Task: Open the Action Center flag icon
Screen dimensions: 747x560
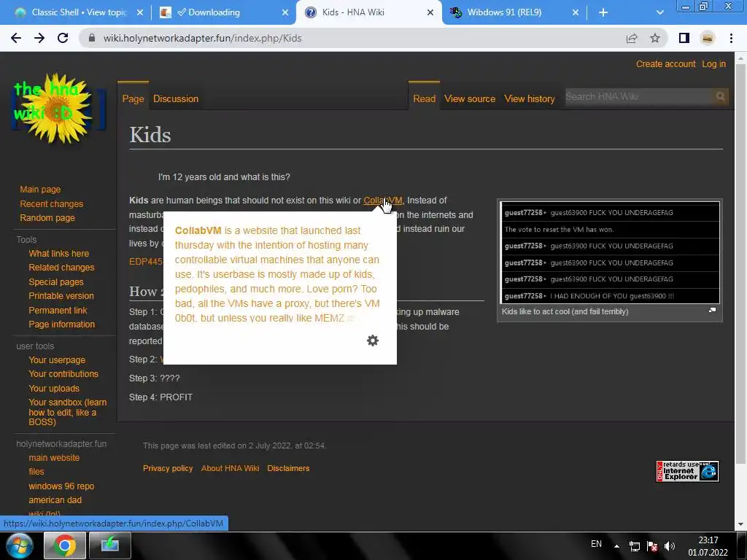Action: [652, 546]
